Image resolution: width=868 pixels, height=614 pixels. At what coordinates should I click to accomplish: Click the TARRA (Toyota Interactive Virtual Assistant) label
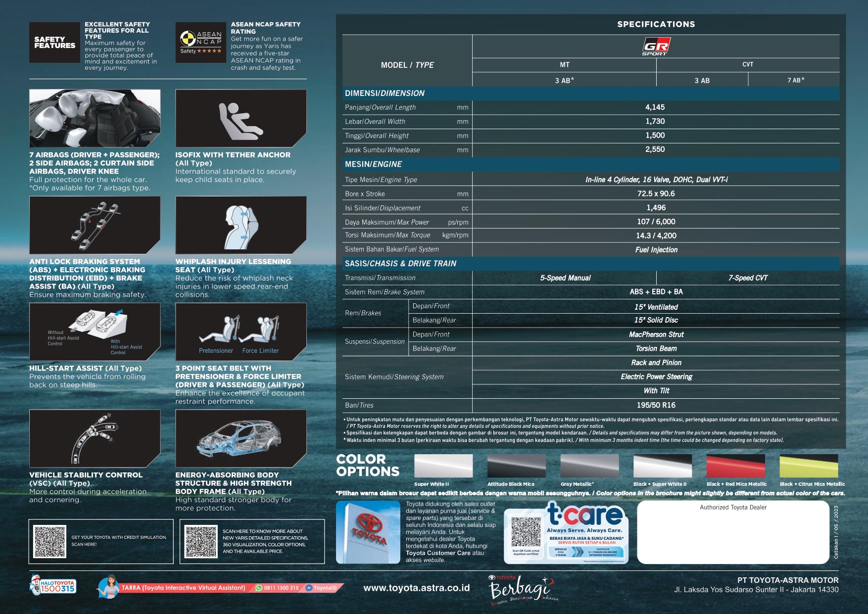pyautogui.click(x=184, y=588)
